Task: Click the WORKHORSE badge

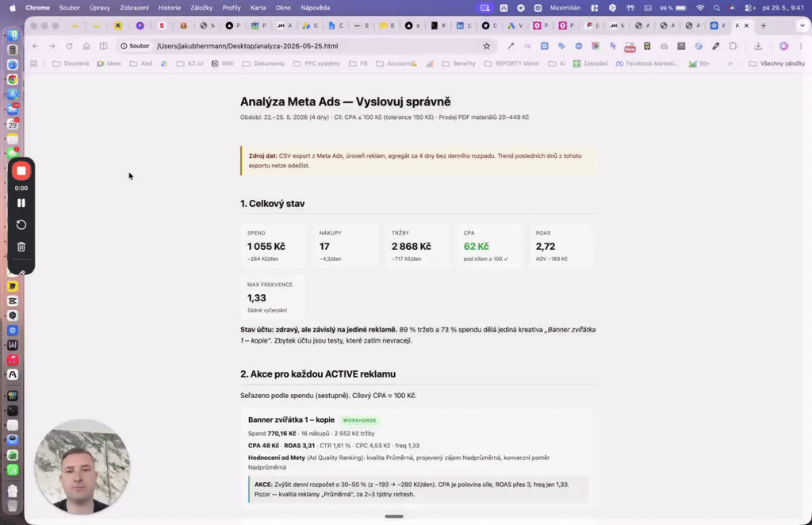Action: coord(359,420)
